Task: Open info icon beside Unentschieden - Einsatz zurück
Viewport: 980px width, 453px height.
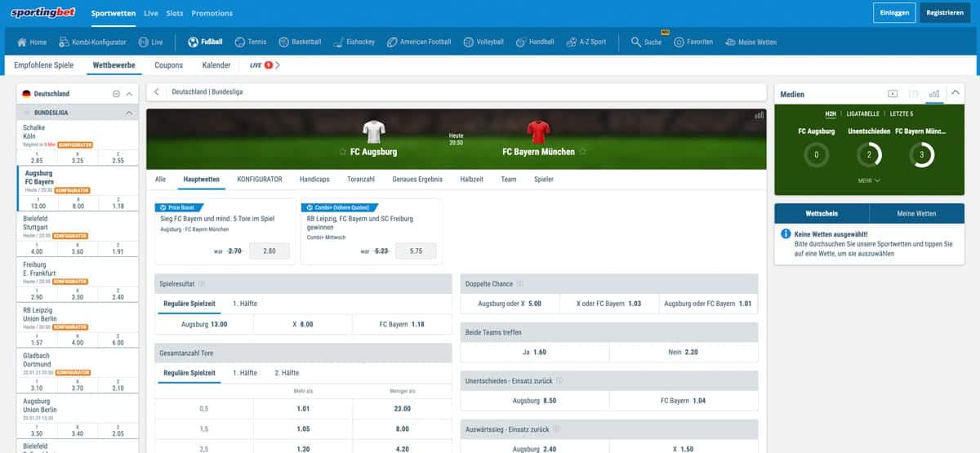Action: pyautogui.click(x=559, y=380)
